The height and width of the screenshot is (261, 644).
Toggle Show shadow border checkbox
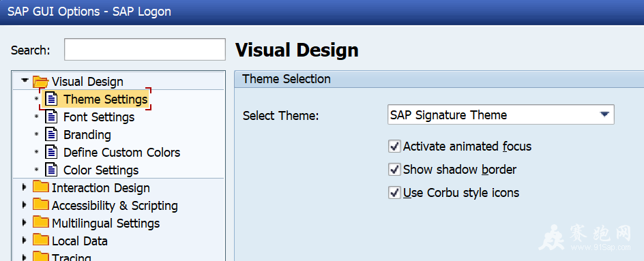pos(394,170)
